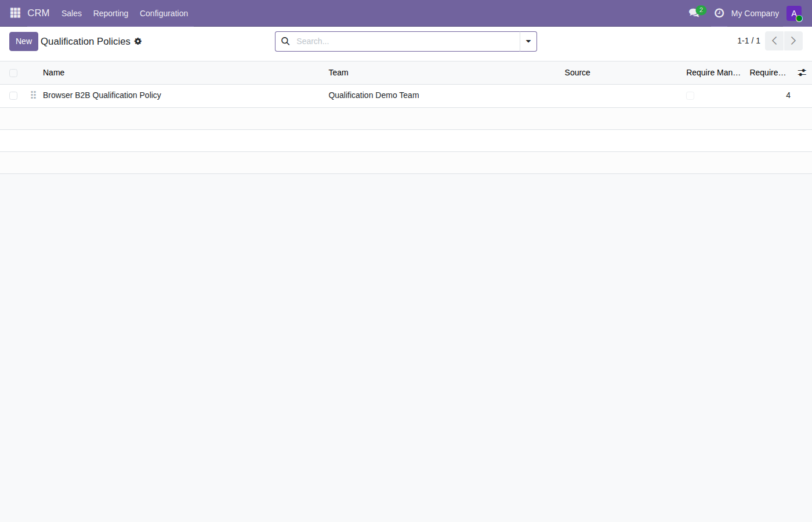Click the user avatar icon

[794, 13]
